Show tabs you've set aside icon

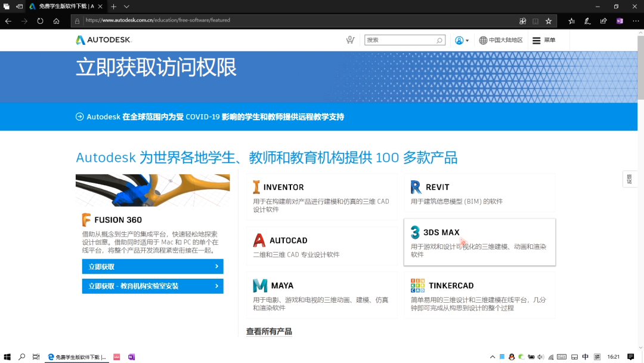[x=6, y=7]
